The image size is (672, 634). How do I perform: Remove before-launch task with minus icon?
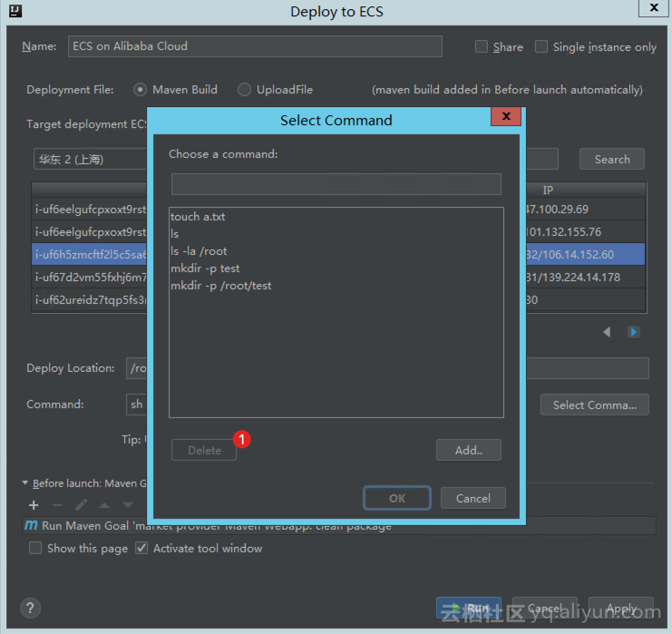click(x=57, y=505)
